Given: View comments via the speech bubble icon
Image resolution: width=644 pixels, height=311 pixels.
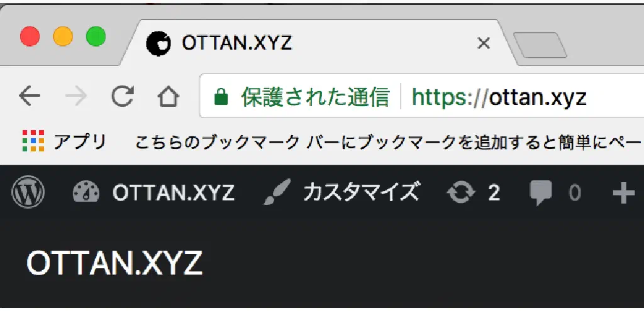Looking at the screenshot, I should [x=540, y=193].
